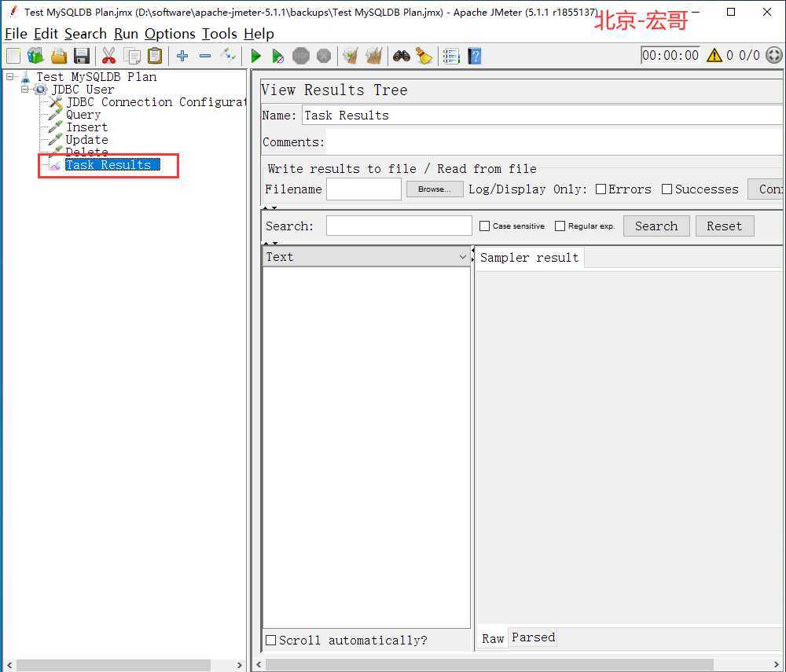Viewport: 786px width, 672px height.
Task: Click the Paste clipboard icon
Action: tap(156, 56)
